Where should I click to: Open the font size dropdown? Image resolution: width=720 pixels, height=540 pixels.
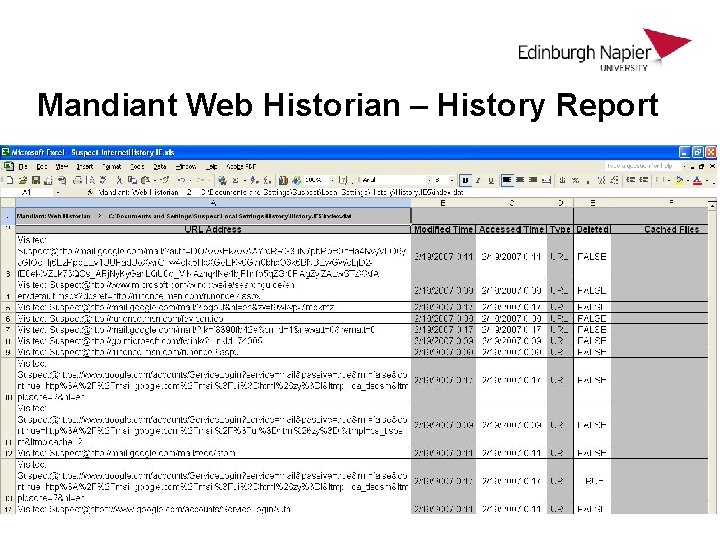(x=452, y=180)
